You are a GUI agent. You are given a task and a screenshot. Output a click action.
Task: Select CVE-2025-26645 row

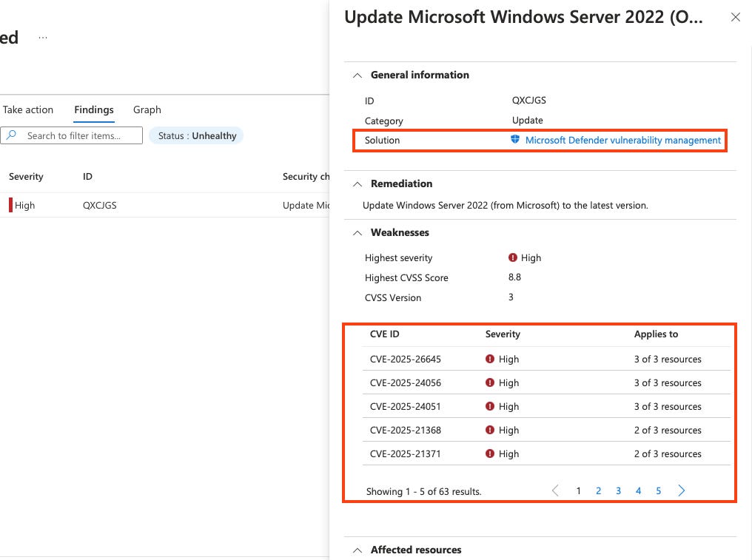[x=546, y=359]
